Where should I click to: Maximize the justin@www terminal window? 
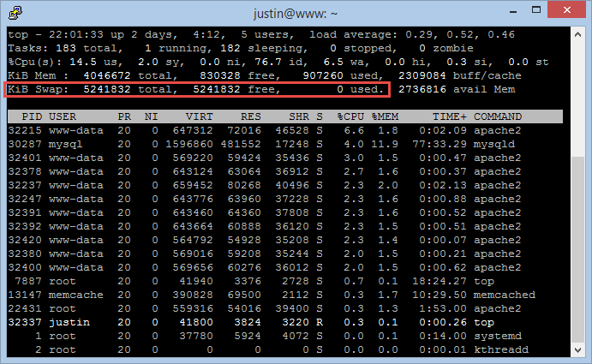[x=536, y=10]
